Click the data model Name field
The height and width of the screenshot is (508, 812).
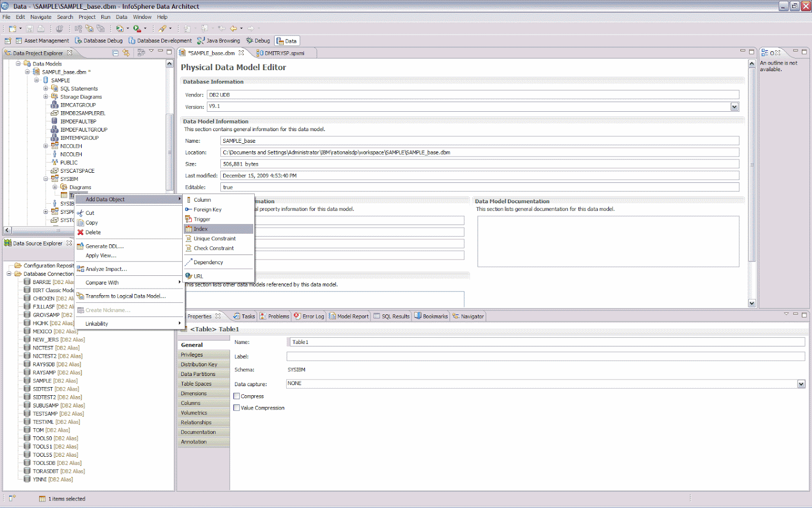pos(480,141)
